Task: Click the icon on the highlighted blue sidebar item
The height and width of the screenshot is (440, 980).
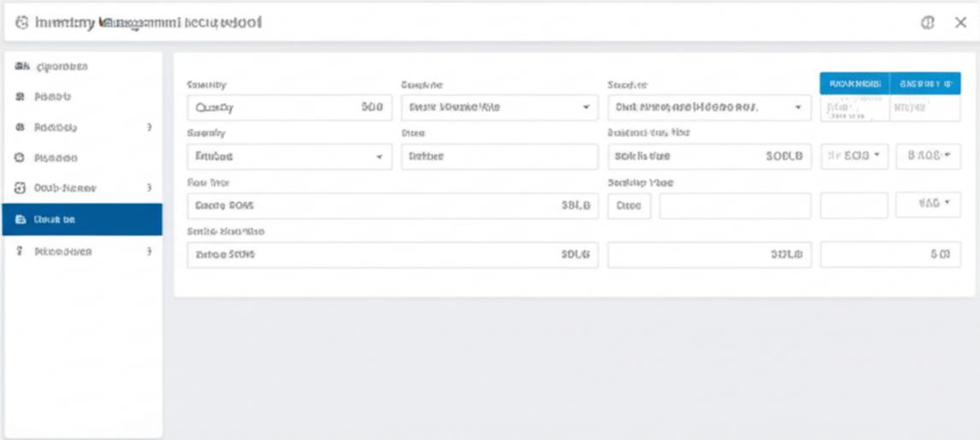Action: pyautogui.click(x=21, y=220)
